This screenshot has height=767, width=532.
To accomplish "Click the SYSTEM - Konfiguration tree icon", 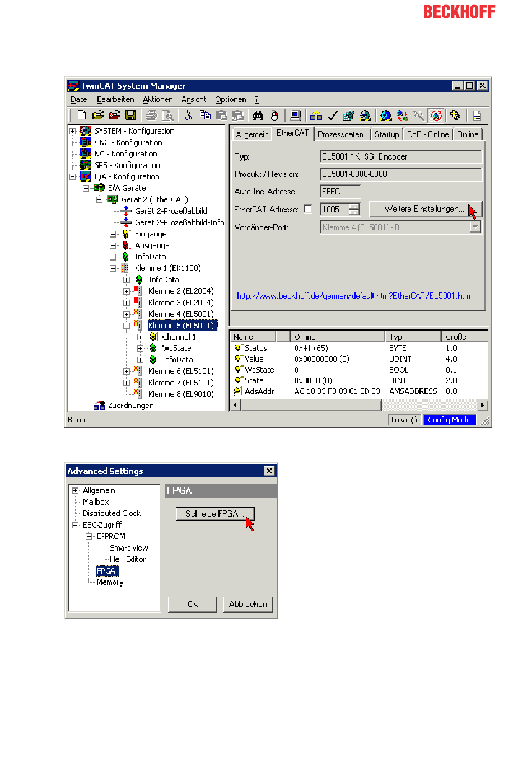I will coord(86,131).
